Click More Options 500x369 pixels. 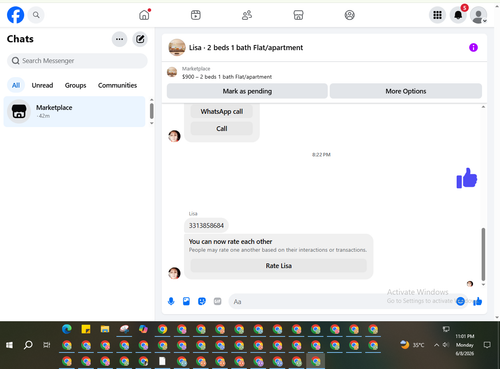coord(406,91)
